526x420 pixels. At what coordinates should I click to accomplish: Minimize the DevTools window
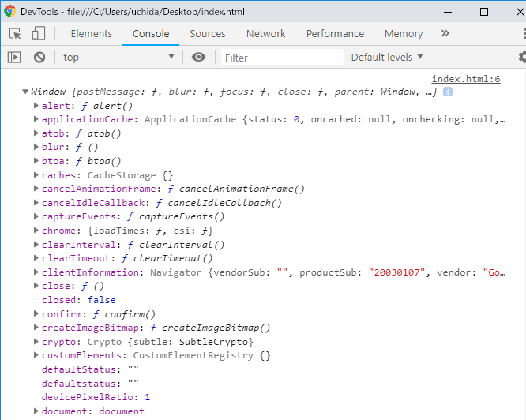pos(448,12)
